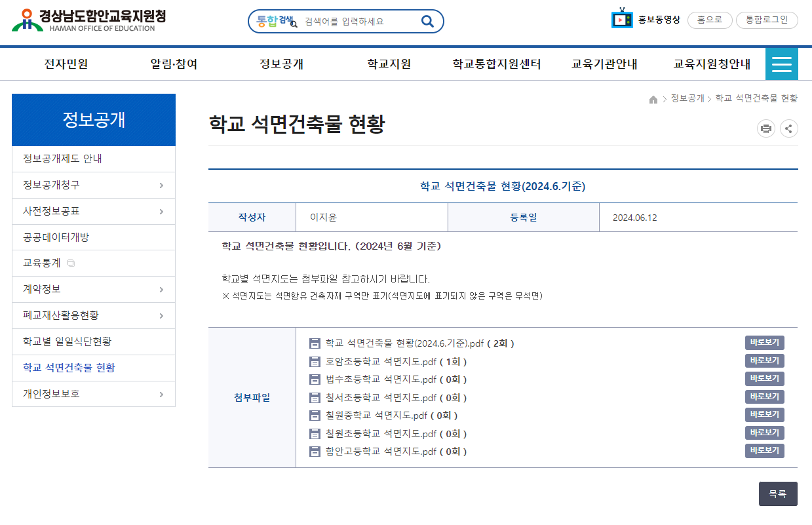This screenshot has width=812, height=525.
Task: Expand the 개인정보보호 sidebar chevron
Action: coord(161,395)
